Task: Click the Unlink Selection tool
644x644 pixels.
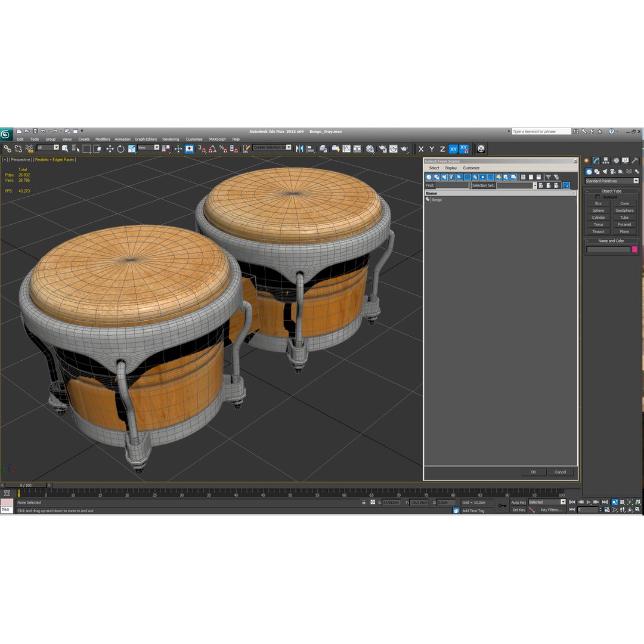Action: (x=18, y=148)
